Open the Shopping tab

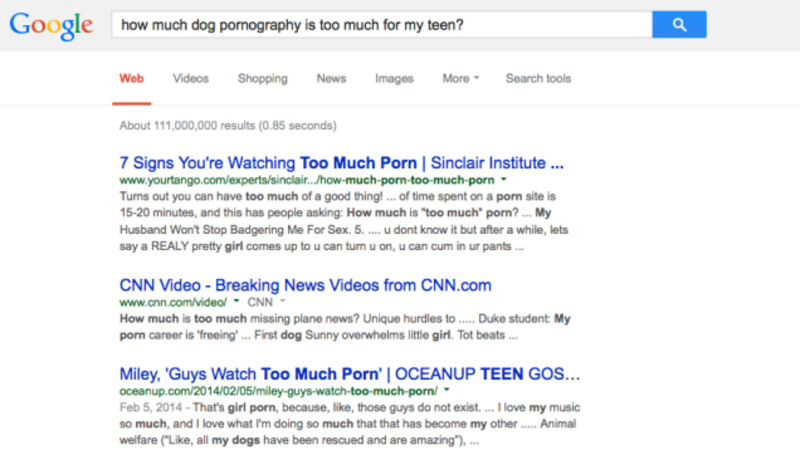(262, 79)
